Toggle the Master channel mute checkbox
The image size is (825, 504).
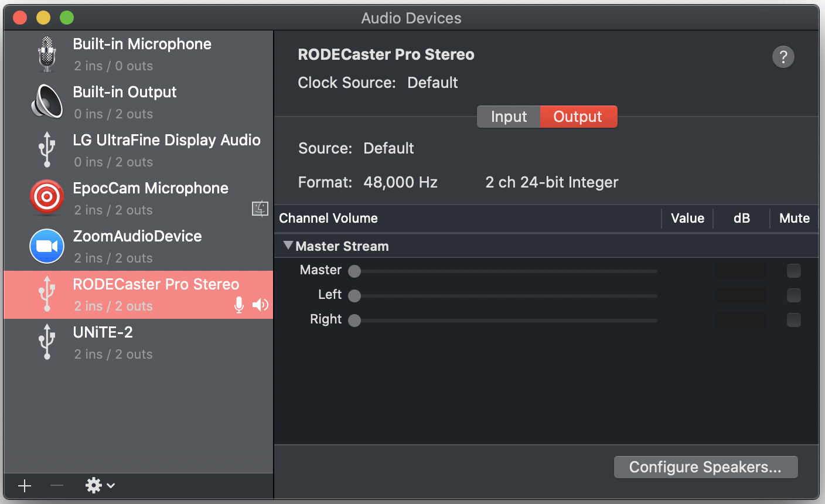[x=793, y=271]
